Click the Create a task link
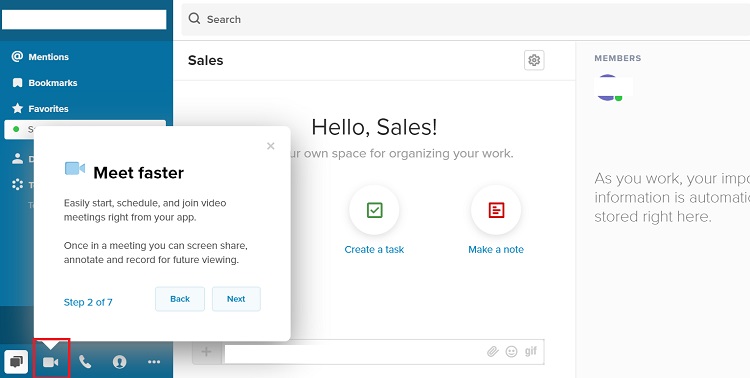Screen dimensions: 750x378 pos(374,249)
